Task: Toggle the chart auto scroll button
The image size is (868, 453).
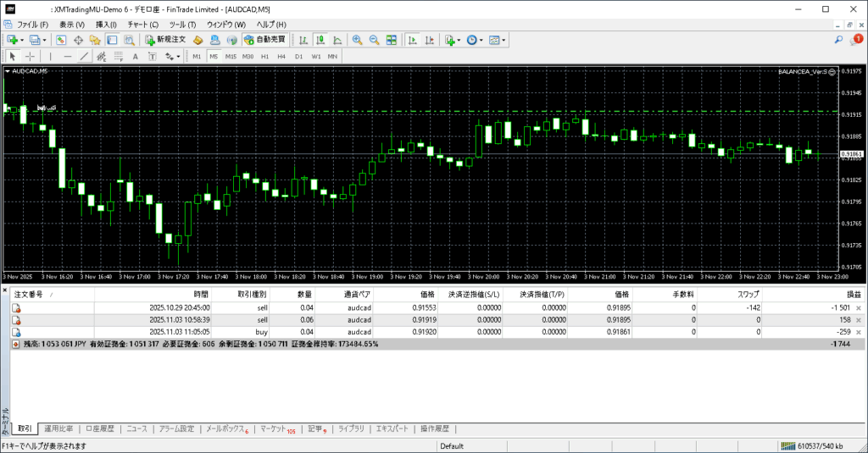Action: coord(411,40)
